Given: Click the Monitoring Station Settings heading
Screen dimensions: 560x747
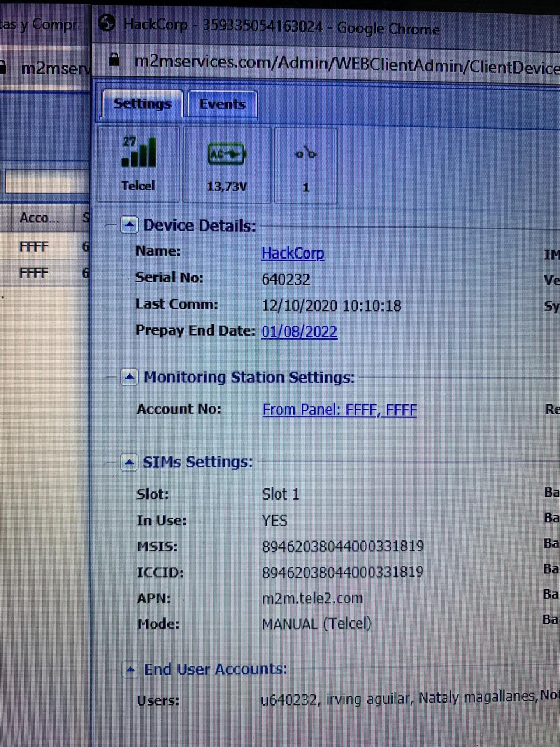Looking at the screenshot, I should pos(249,377).
